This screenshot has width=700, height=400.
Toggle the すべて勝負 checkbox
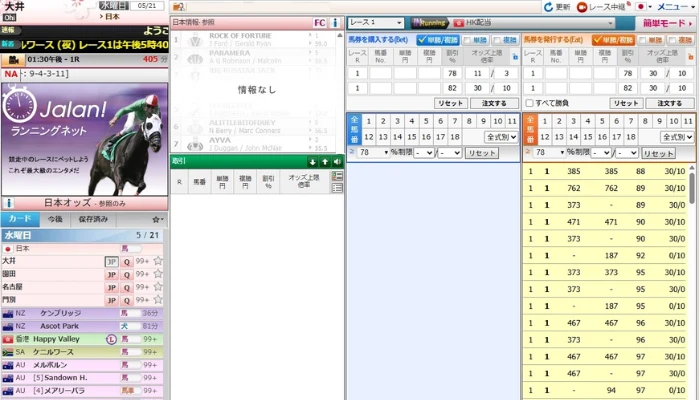(x=528, y=103)
